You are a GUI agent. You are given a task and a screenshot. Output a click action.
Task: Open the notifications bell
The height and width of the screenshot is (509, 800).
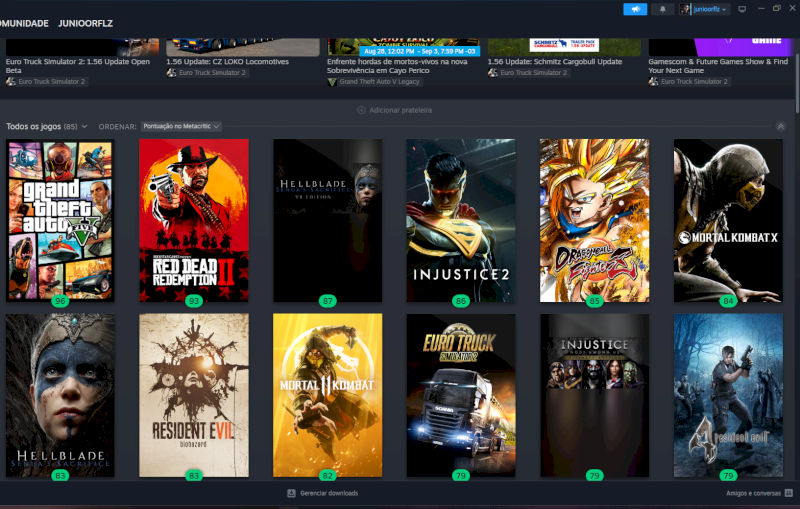pyautogui.click(x=662, y=9)
